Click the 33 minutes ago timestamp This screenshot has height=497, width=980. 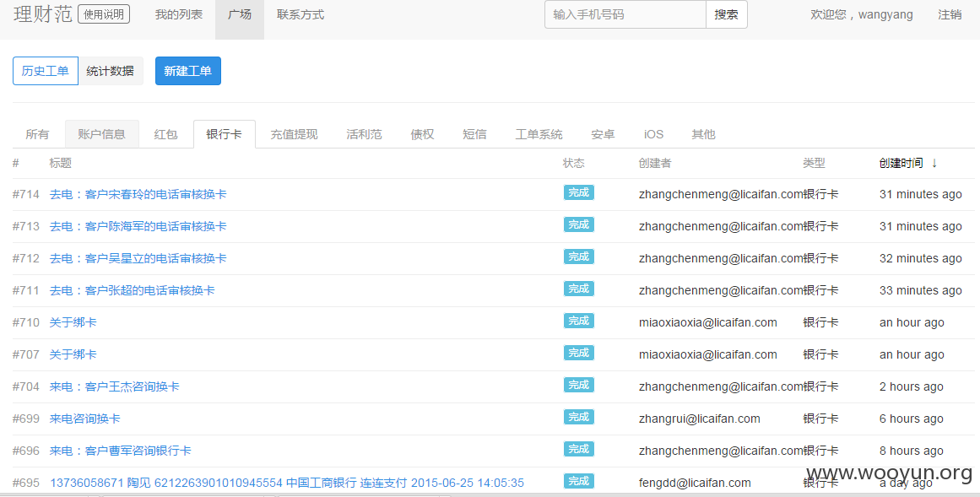921,291
